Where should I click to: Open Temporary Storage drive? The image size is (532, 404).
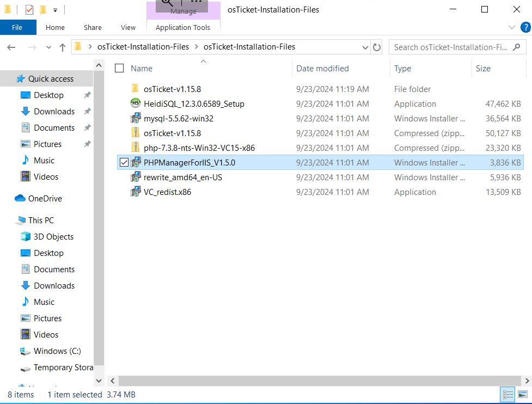63,368
